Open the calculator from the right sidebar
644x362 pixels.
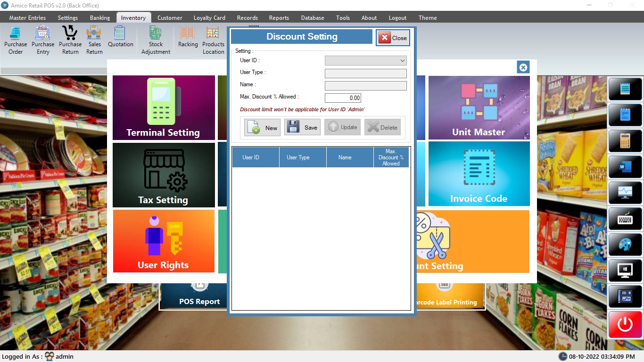625,140
